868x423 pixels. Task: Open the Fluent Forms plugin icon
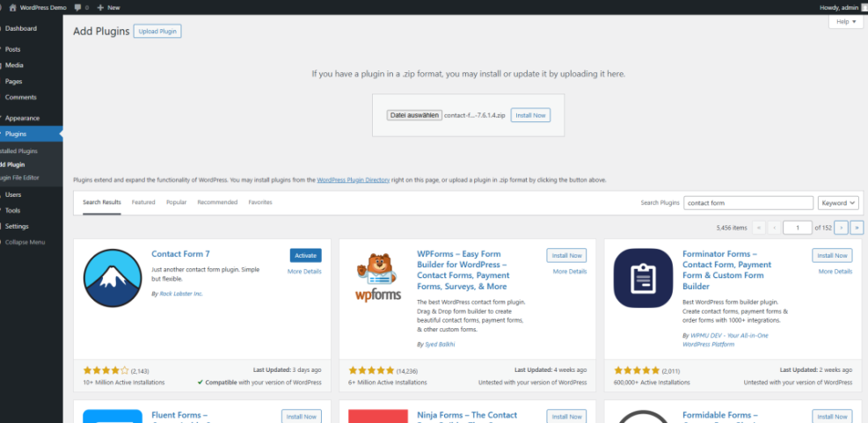coord(113,416)
